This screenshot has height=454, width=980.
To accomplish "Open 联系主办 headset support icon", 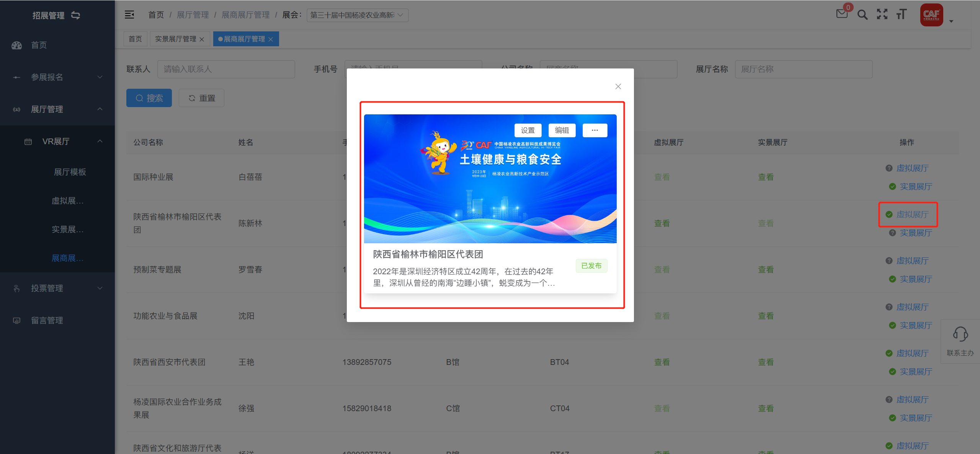I will [960, 334].
